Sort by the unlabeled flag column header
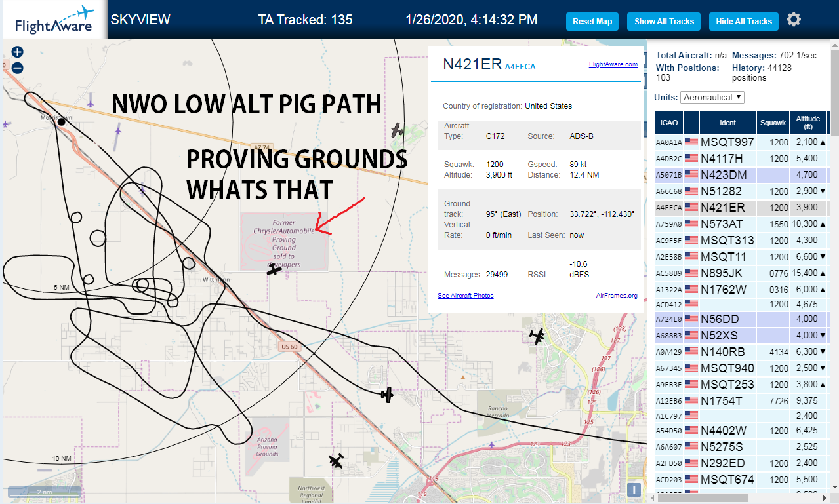 click(691, 123)
